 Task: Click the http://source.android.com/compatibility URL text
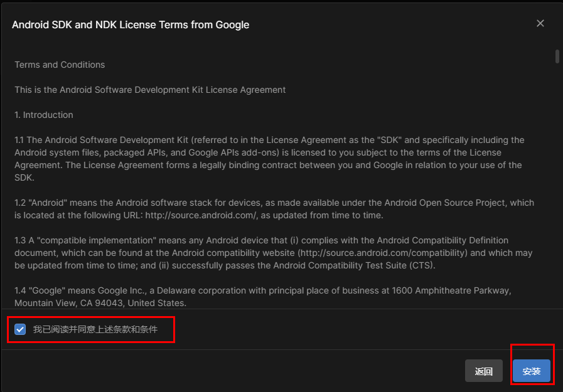point(383,253)
